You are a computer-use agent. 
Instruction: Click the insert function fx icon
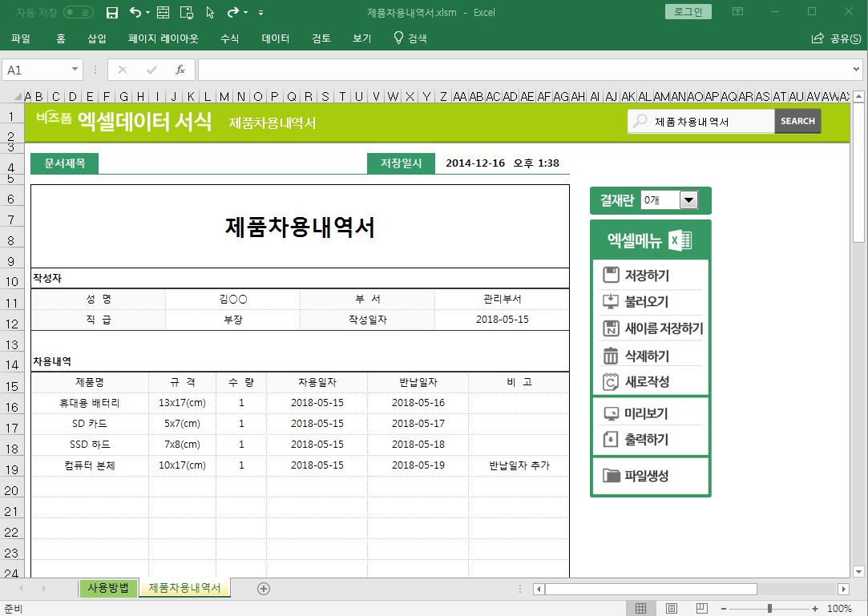(180, 70)
